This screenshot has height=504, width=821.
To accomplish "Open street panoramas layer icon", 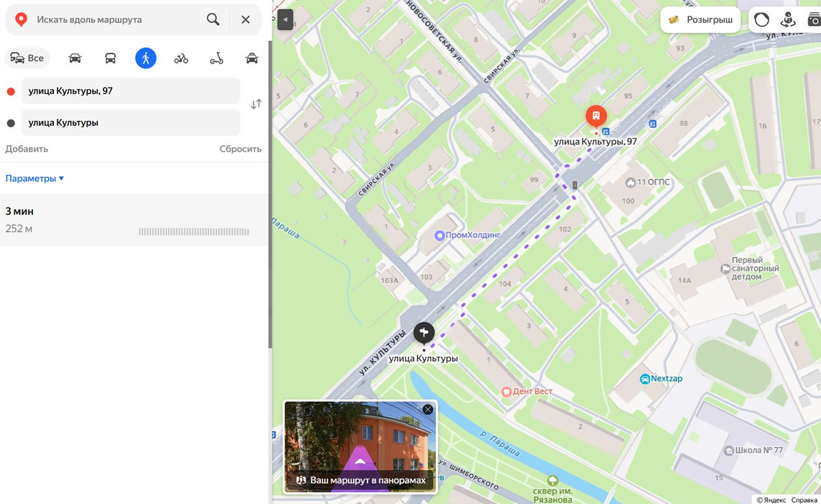I will point(788,20).
